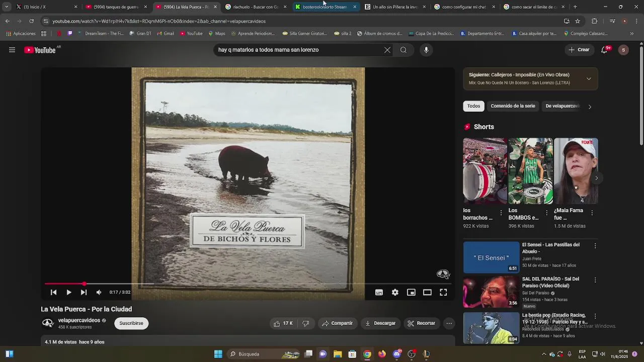Viewport: 644px width, 362px height.
Task: Open the account avatar menu
Action: click(623, 50)
